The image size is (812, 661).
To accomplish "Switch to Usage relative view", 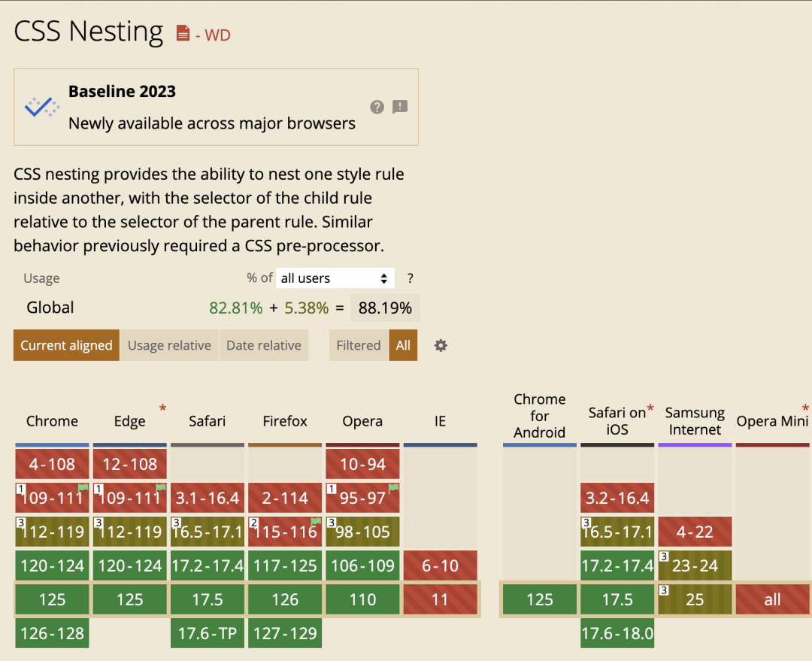I will pos(169,345).
